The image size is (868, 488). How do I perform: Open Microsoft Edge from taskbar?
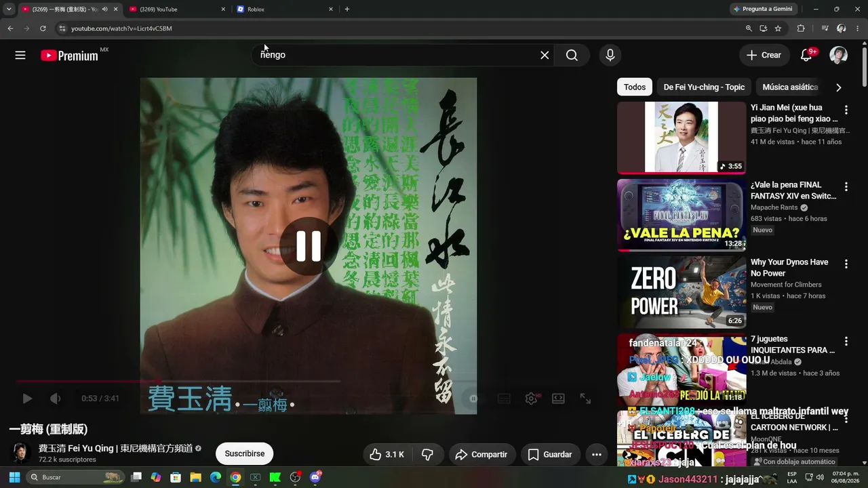pyautogui.click(x=216, y=477)
